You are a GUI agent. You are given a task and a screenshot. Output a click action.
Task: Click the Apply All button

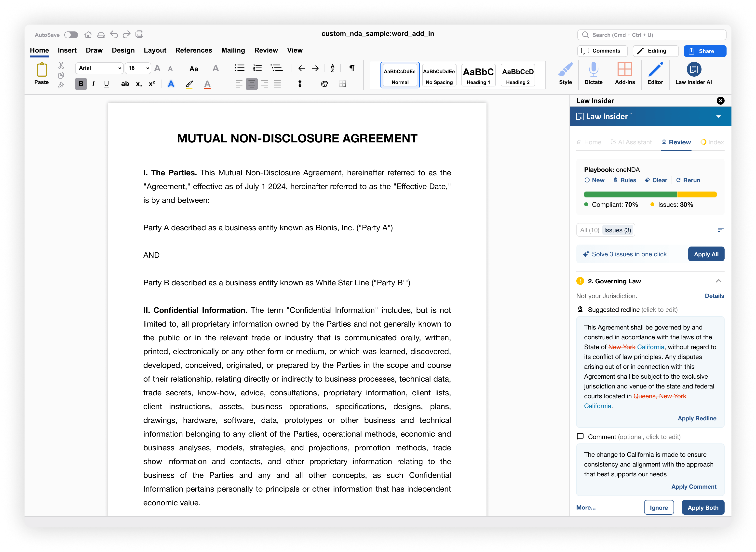point(706,254)
